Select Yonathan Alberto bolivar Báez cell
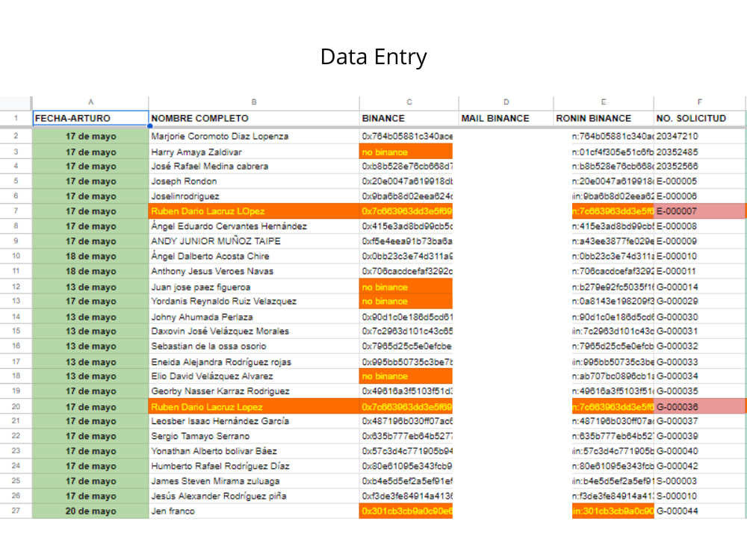The image size is (747, 560). tap(254, 451)
